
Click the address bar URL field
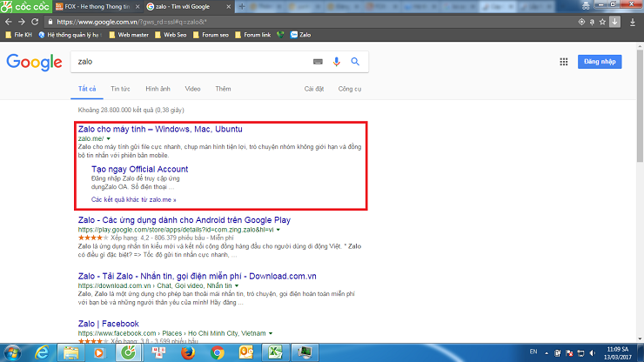308,22
